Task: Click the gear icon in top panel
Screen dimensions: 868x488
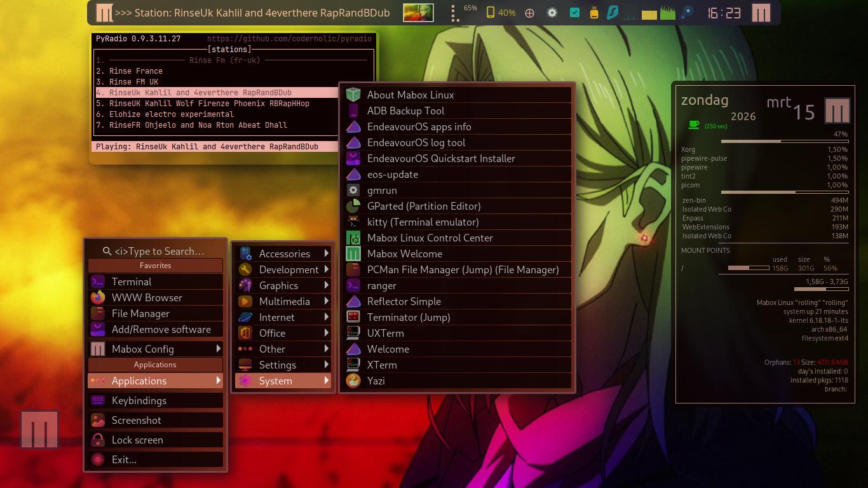Action: (x=552, y=13)
